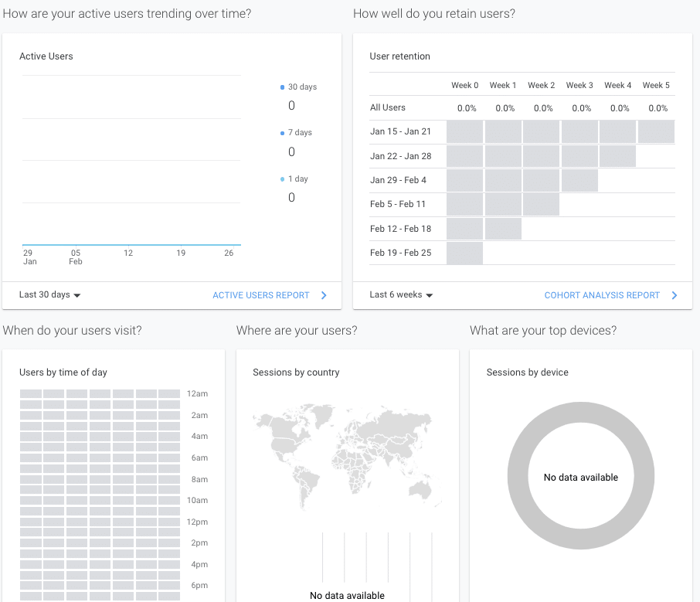Image resolution: width=700 pixels, height=602 pixels.
Task: Click arrow icon beside Cohort Analysis Report
Action: pyautogui.click(x=675, y=295)
